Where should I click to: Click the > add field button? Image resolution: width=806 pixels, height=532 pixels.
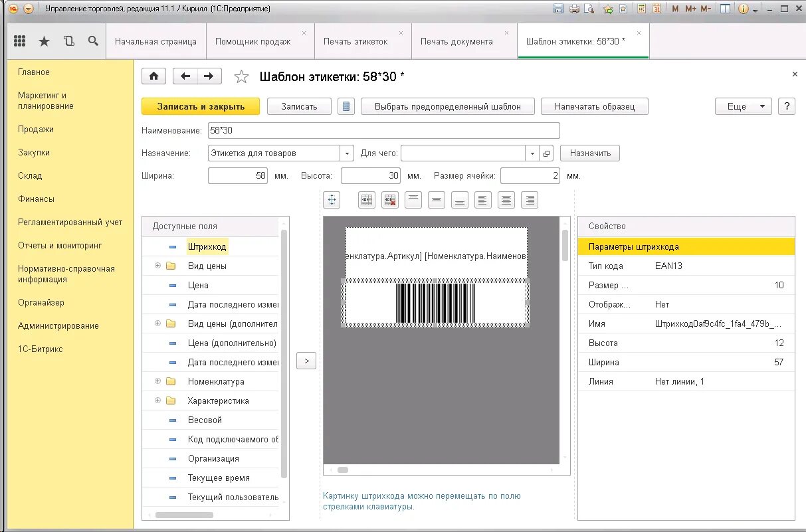click(x=306, y=361)
